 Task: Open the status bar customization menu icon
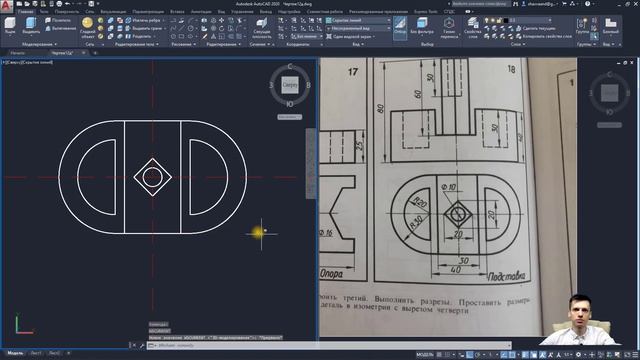635,355
